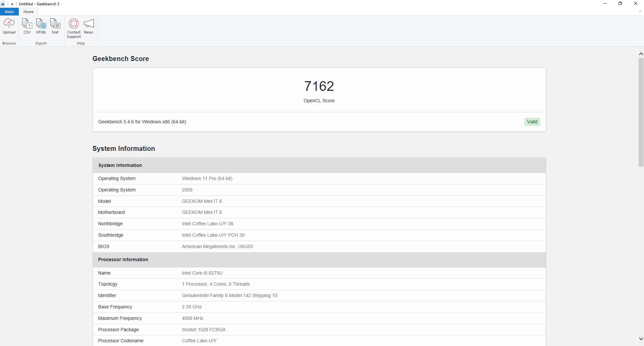Click the '2009' operating system value

pos(187,190)
